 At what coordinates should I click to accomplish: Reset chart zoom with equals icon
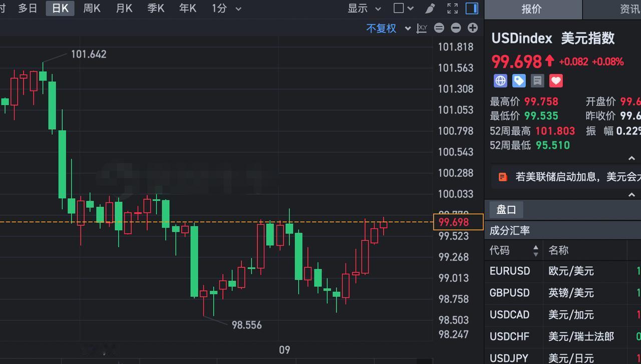click(x=439, y=28)
